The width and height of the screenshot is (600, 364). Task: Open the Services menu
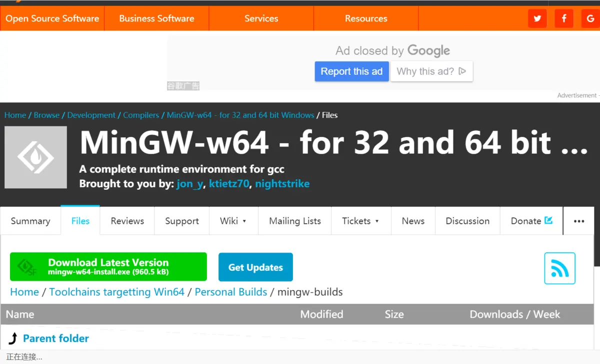[261, 18]
